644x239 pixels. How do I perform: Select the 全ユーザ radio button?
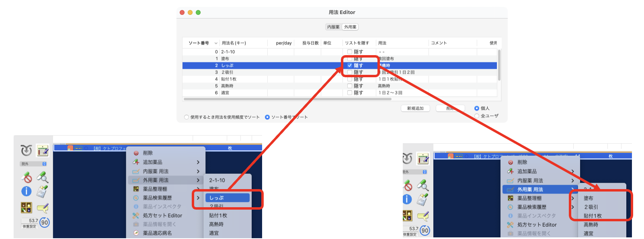477,116
